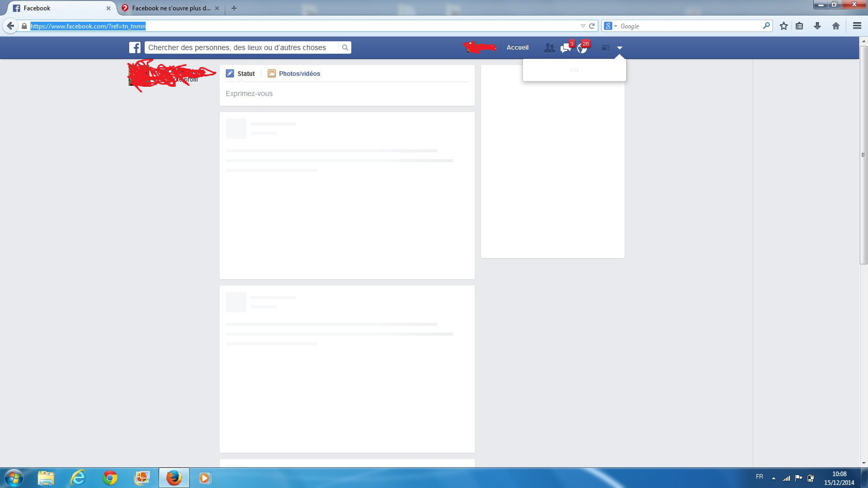This screenshot has height=488, width=868.
Task: Open the Windows Start button
Action: point(13,478)
